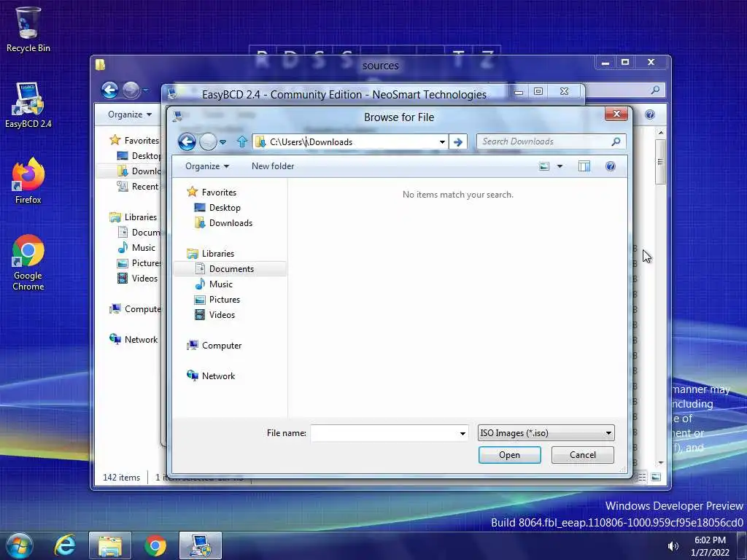Select Network in sources window sidebar
Image resolution: width=747 pixels, height=560 pixels.
click(134, 340)
